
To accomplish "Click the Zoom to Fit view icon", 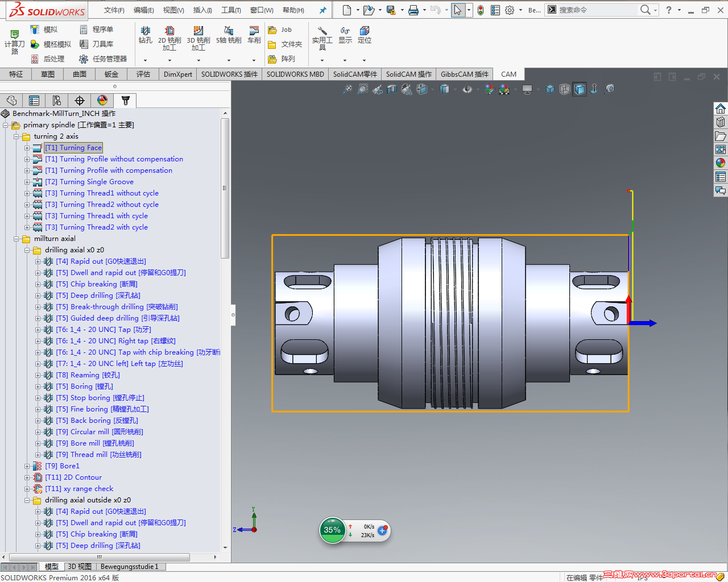I will [347, 89].
